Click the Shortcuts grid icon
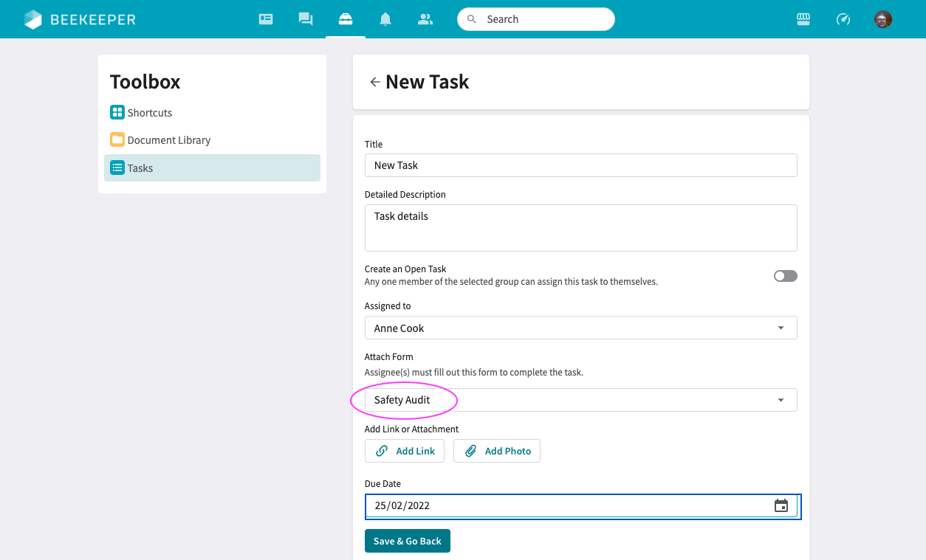This screenshot has height=560, width=926. [x=117, y=112]
